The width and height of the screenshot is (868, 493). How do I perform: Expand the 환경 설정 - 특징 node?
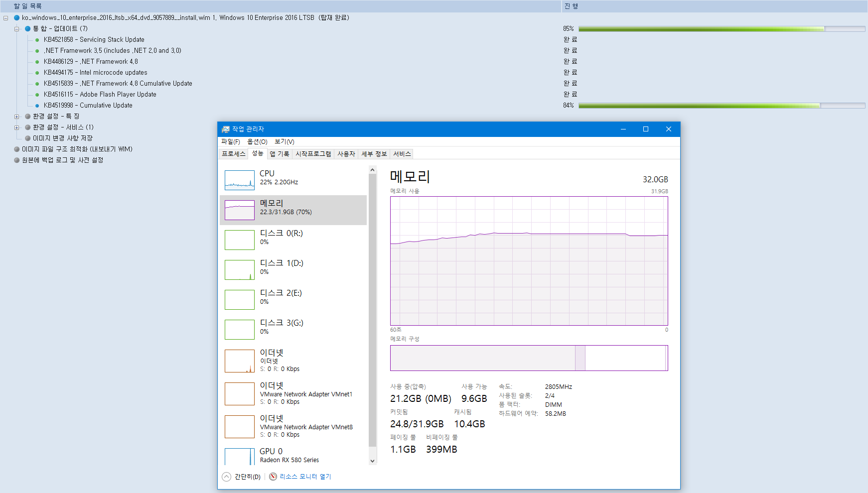[x=17, y=117]
